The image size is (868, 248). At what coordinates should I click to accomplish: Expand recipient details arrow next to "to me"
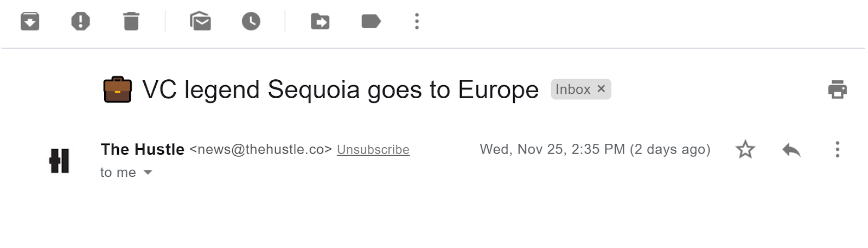[x=148, y=173]
